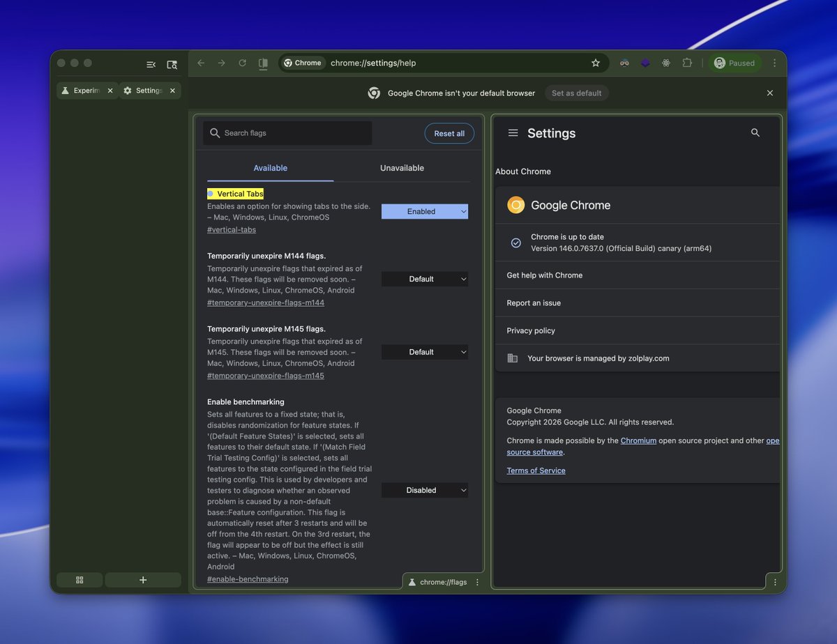Open the Paused profile button
Image resolution: width=837 pixels, height=644 pixels.
(x=735, y=63)
